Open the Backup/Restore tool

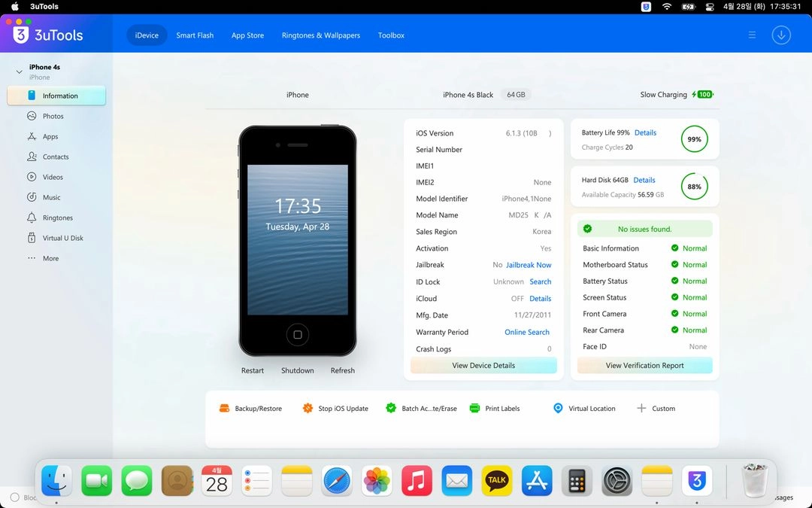click(x=250, y=409)
